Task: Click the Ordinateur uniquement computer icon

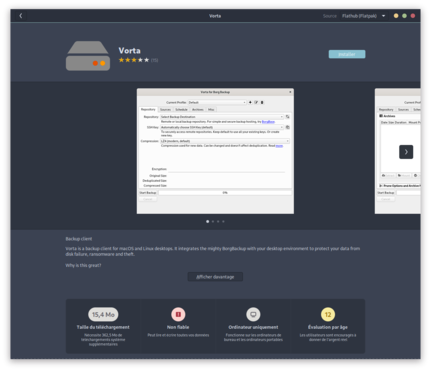Action: (x=253, y=314)
